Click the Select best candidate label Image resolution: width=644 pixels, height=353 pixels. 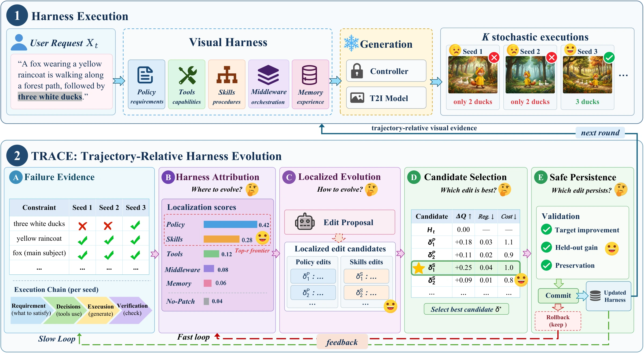pos(466,309)
